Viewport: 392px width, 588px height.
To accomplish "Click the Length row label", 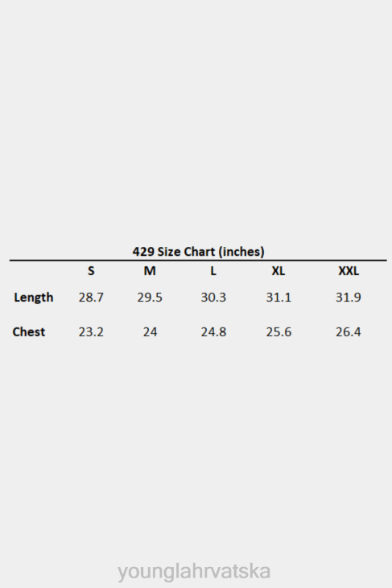I will point(33,298).
